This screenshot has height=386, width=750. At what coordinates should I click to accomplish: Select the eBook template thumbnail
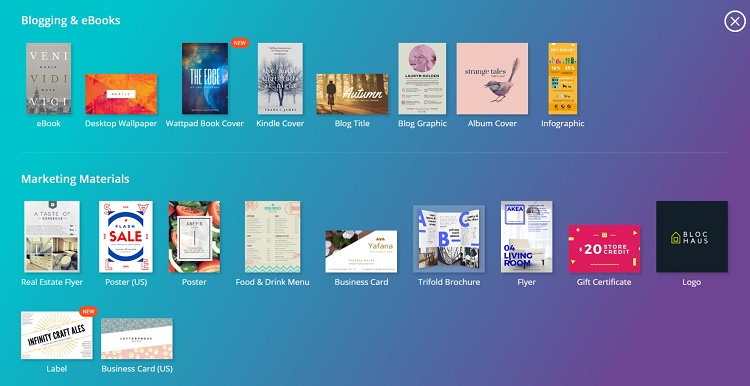pyautogui.click(x=48, y=78)
